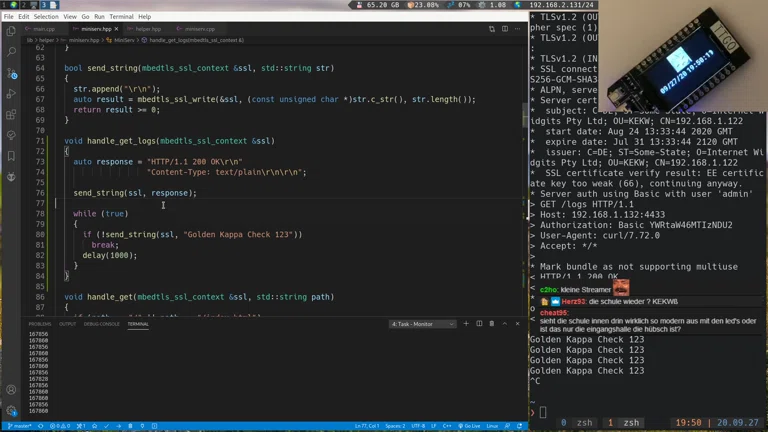Click the Accounts icon in activity bar
Viewport: 768px width, 432px height.
click(11, 390)
